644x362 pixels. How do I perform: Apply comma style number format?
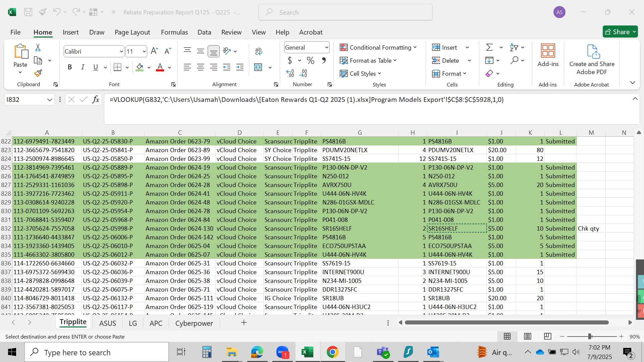coord(324,61)
